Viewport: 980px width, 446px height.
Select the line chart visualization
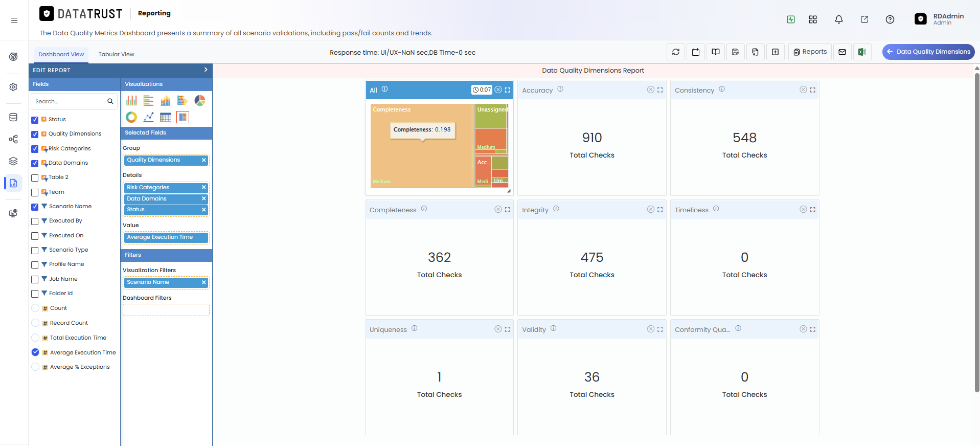pyautogui.click(x=149, y=117)
